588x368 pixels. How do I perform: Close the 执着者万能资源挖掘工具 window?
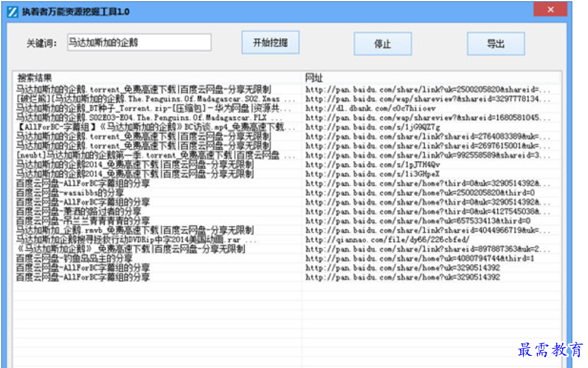click(549, 10)
